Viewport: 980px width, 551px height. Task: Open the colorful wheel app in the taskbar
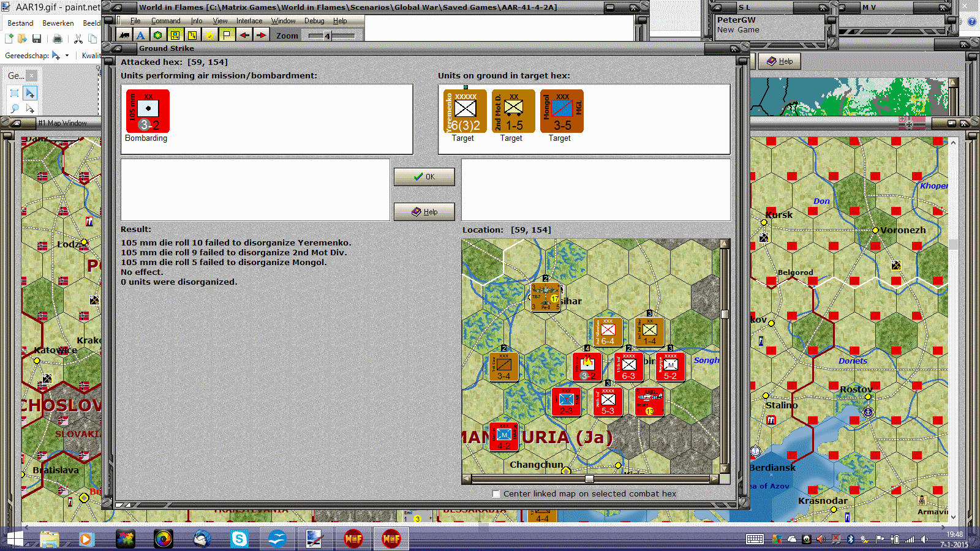point(163,539)
